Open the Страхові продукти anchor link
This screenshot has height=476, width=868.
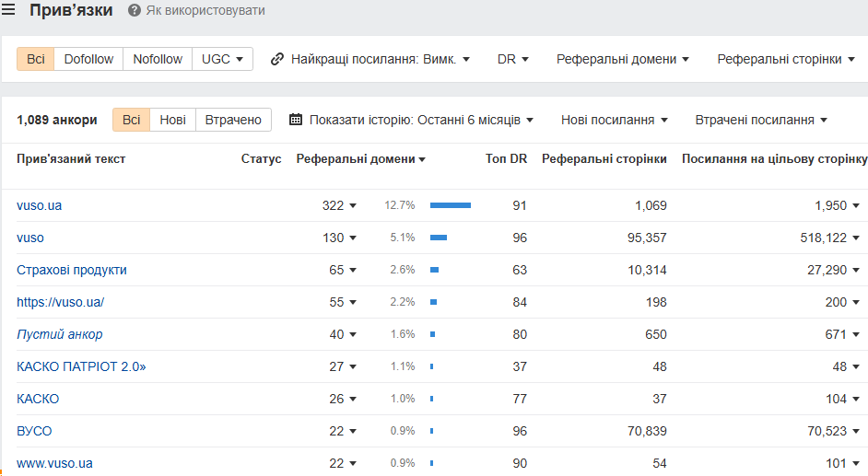[71, 270]
